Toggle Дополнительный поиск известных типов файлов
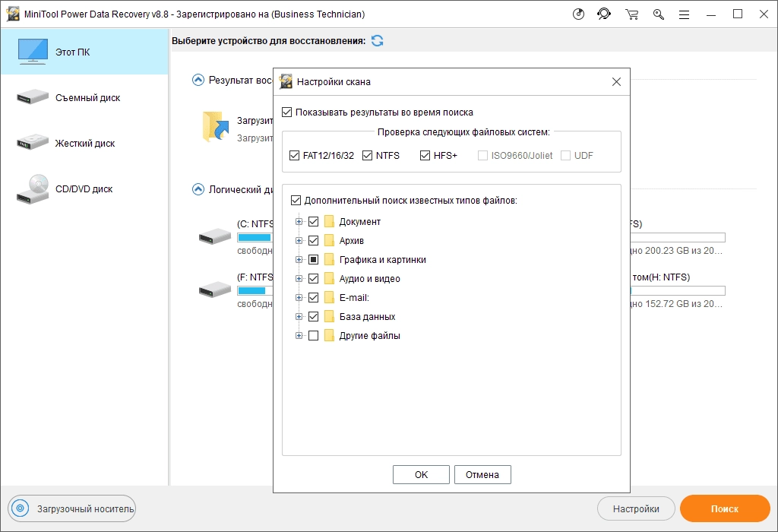 pyautogui.click(x=296, y=201)
